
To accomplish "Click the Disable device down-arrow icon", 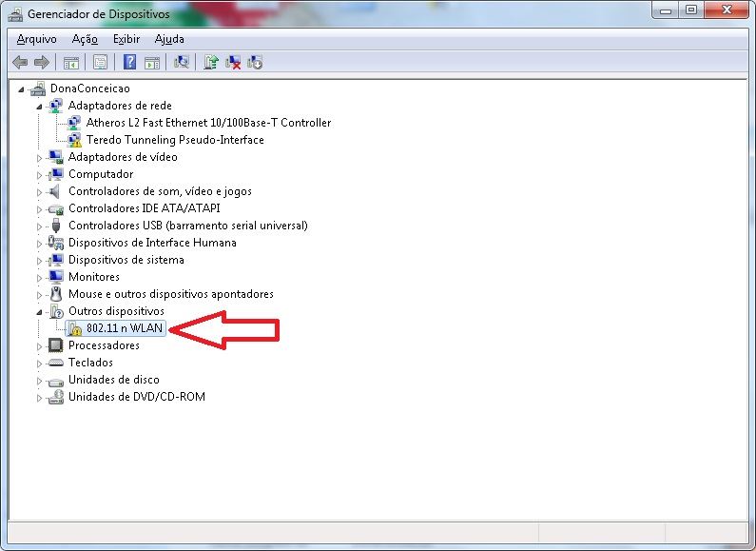I will click(255, 62).
